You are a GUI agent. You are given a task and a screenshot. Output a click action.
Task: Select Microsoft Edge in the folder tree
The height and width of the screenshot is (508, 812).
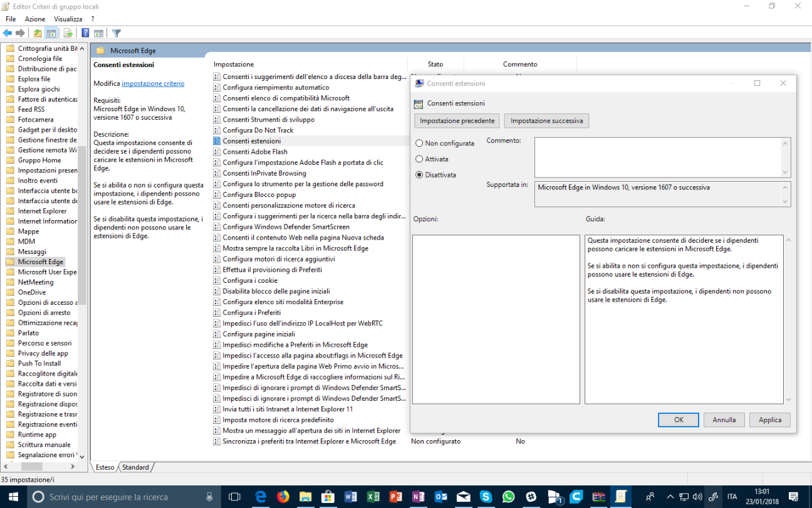(41, 262)
